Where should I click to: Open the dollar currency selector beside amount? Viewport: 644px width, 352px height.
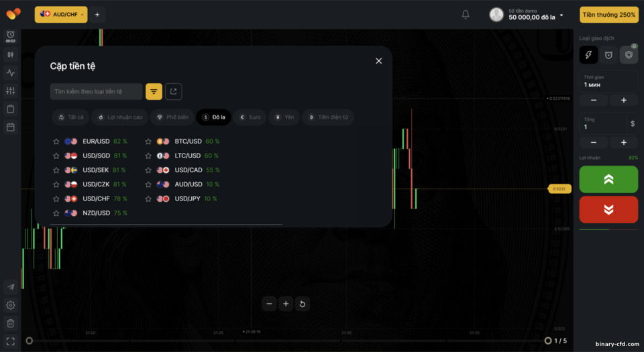tap(632, 123)
